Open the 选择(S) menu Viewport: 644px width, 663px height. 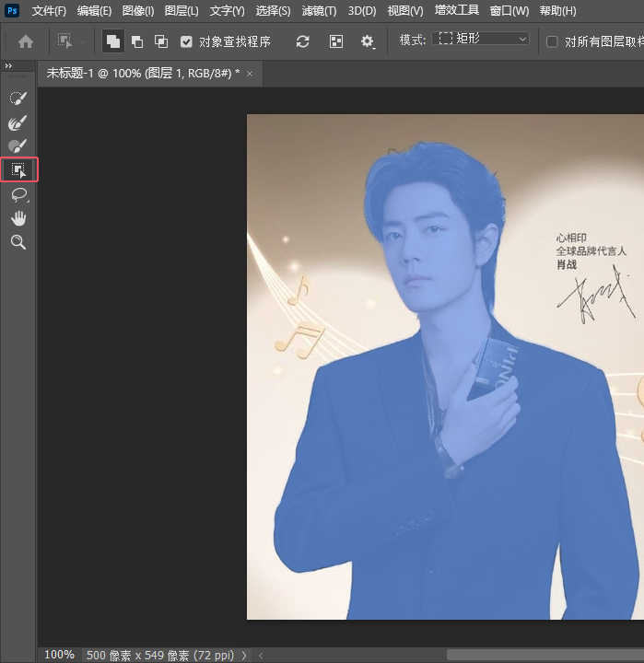tap(273, 10)
